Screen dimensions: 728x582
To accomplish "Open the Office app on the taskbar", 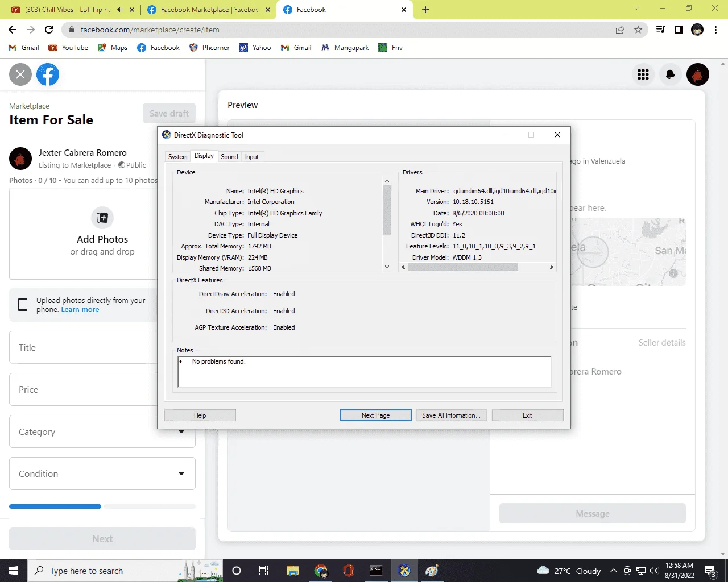I will coord(349,571).
